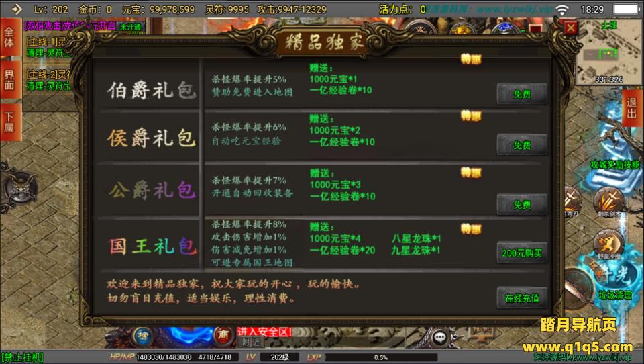Viewport: 644px width, 364px height.
Task: Toggle the 禁止挂机 auto-play setting
Action: coord(23,357)
